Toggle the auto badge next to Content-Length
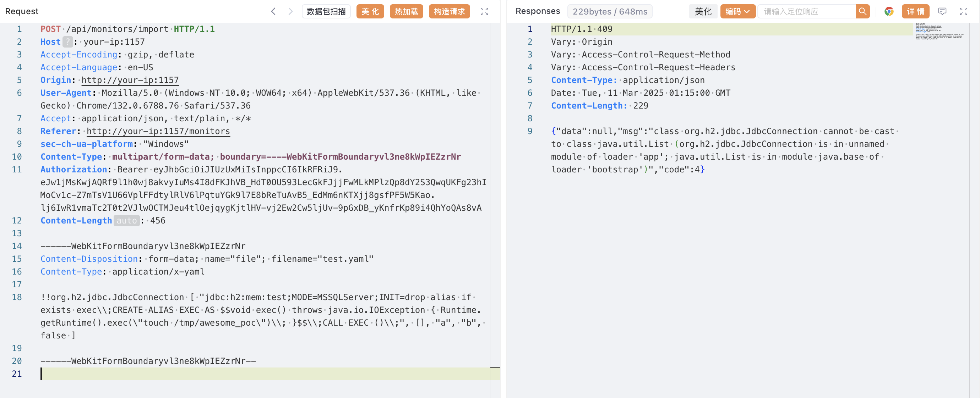980x398 pixels. [x=126, y=221]
